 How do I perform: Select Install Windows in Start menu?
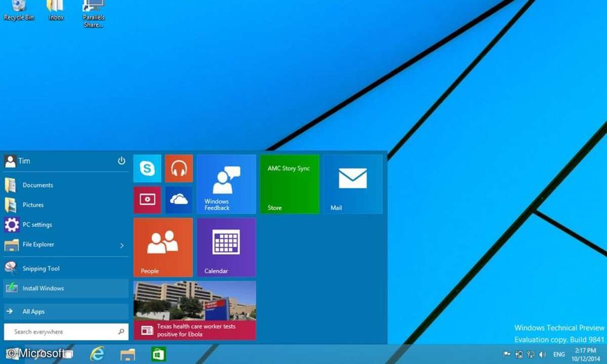pos(66,288)
